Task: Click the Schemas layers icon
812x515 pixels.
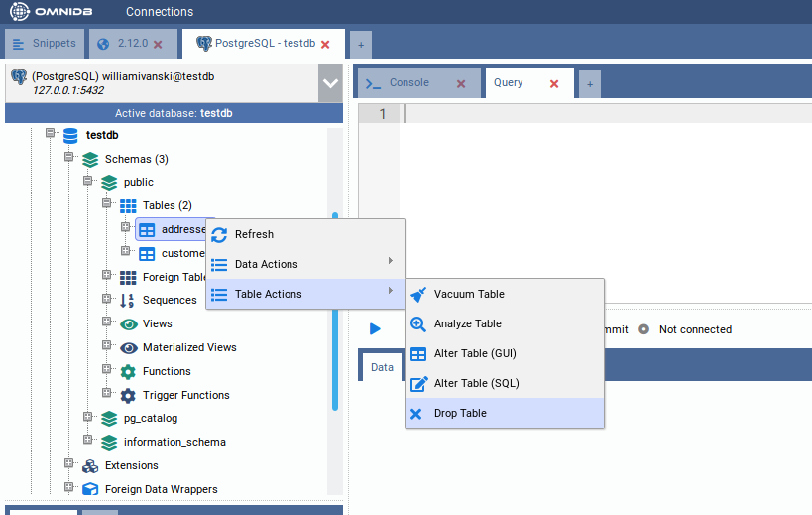Action: (x=90, y=159)
